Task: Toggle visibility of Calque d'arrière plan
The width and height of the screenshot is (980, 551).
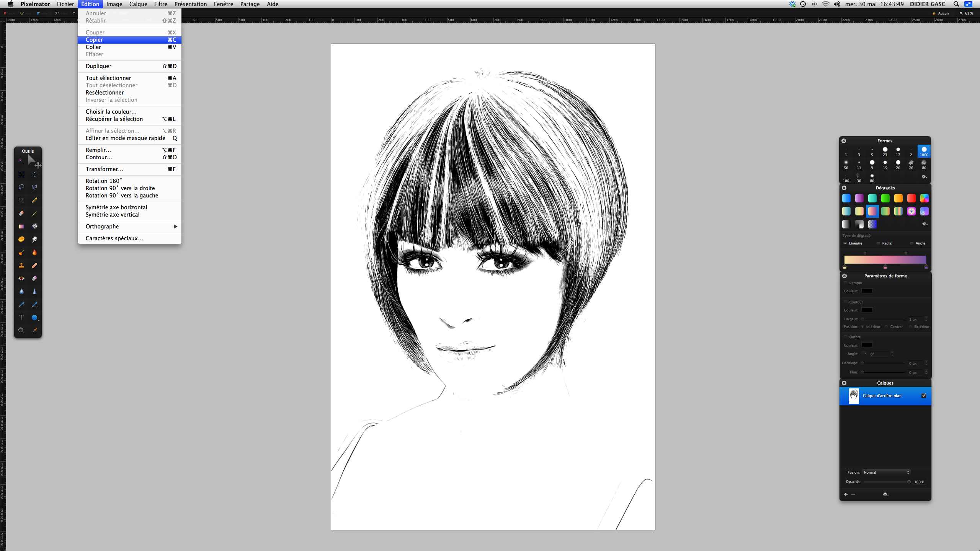Action: click(x=924, y=396)
